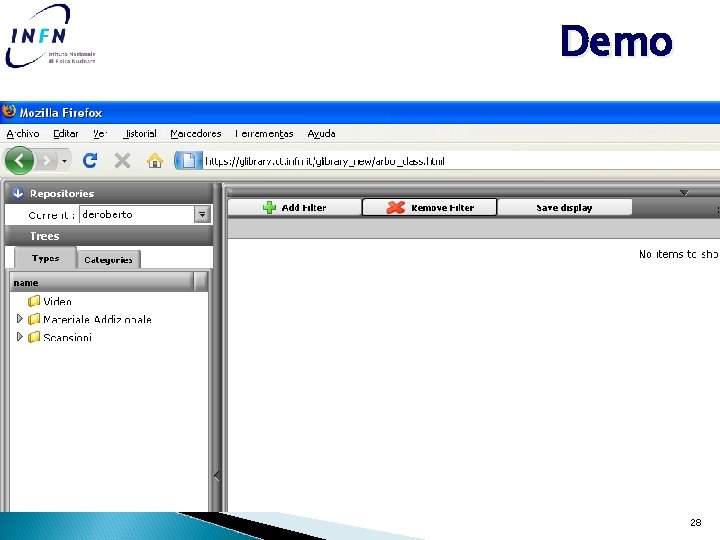This screenshot has height=540, width=720.
Task: Select the Video folder
Action: pos(57,302)
